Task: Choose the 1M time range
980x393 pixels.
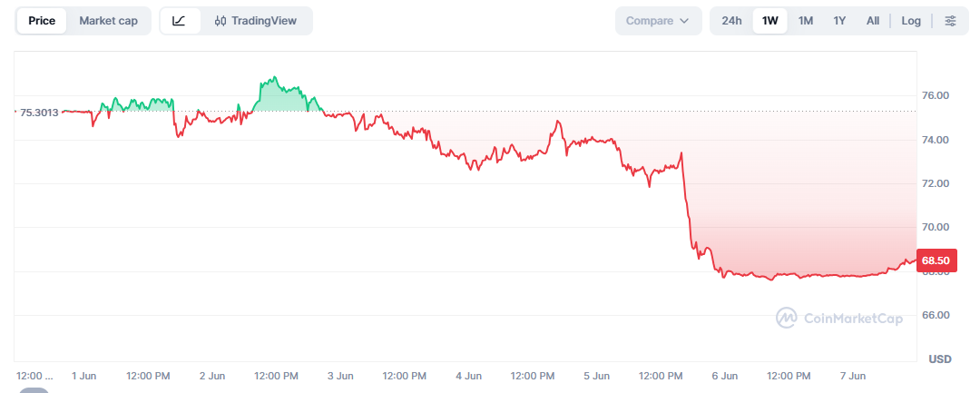Action: click(806, 21)
